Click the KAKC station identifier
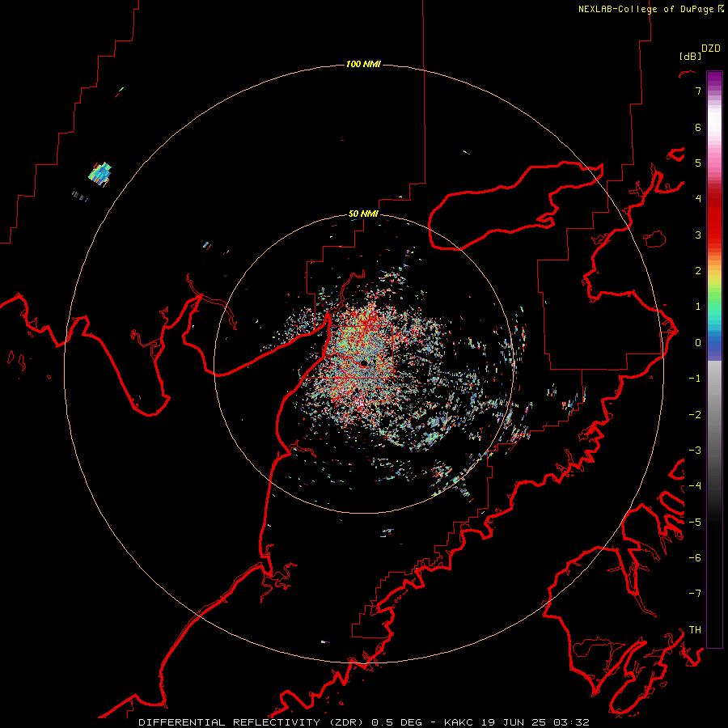 click(459, 722)
